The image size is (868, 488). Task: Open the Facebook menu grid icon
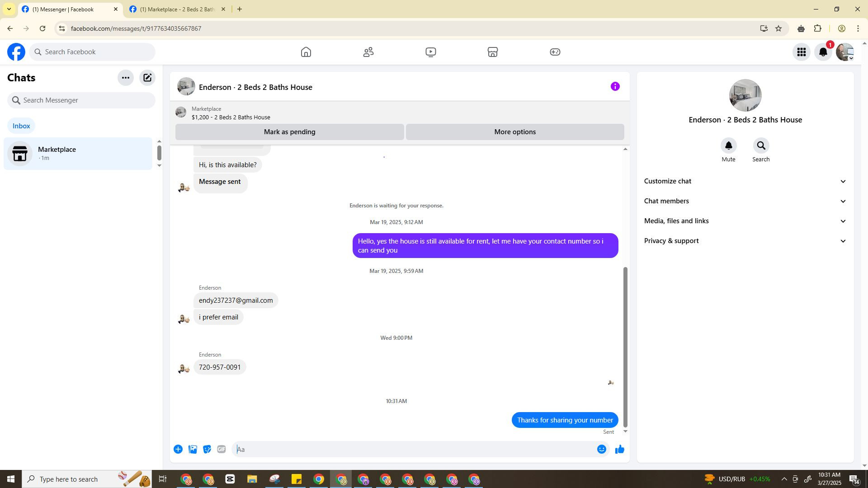click(802, 52)
